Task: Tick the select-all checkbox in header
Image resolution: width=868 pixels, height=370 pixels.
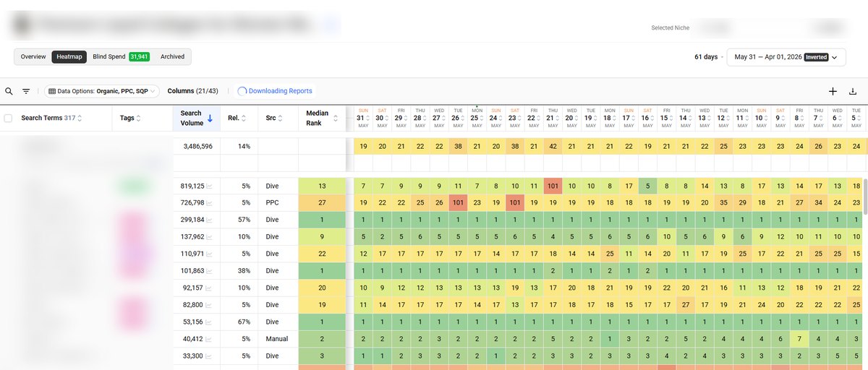Action: click(x=8, y=119)
